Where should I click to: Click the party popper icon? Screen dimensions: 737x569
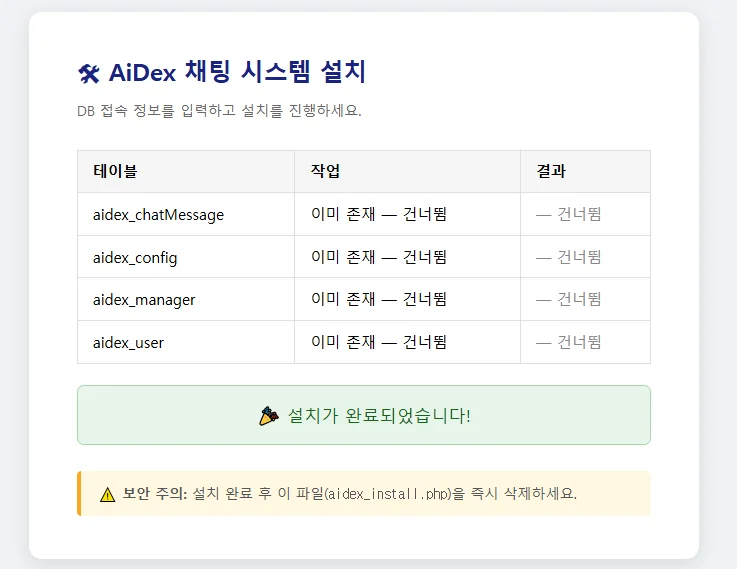268,416
